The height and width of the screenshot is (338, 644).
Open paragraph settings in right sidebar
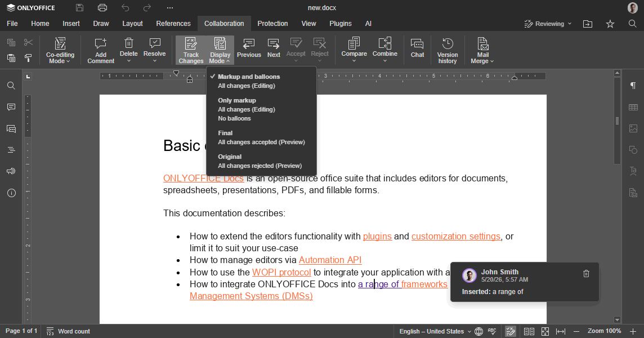pyautogui.click(x=633, y=86)
